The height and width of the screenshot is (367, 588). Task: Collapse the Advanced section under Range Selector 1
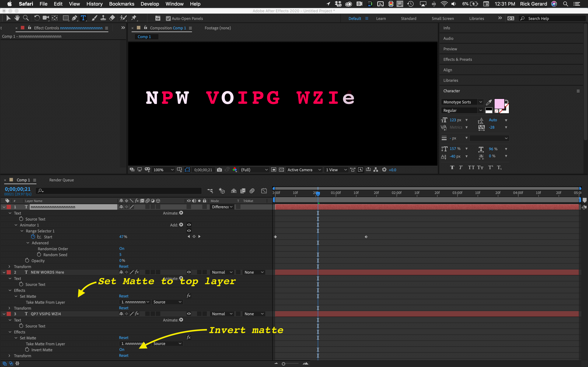tap(27, 243)
